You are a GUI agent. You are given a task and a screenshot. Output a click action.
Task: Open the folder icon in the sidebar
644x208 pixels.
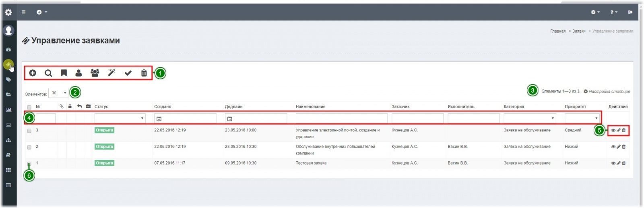click(x=8, y=95)
